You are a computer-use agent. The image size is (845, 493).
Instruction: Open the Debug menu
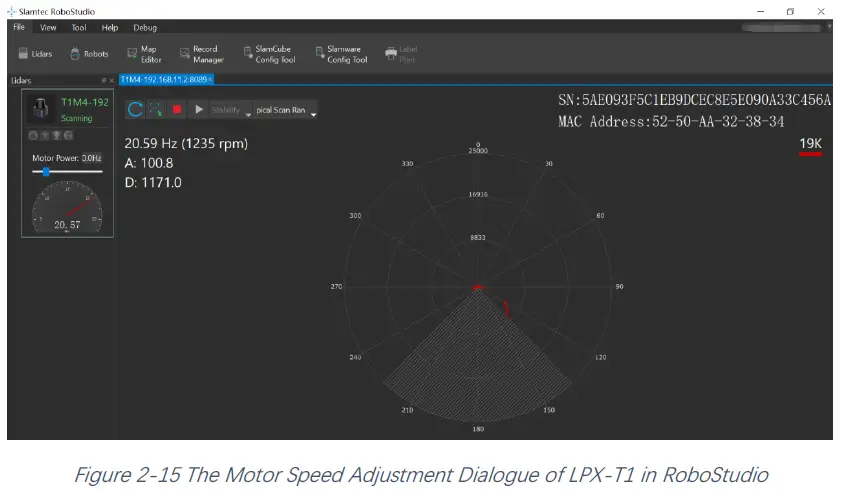[x=145, y=27]
